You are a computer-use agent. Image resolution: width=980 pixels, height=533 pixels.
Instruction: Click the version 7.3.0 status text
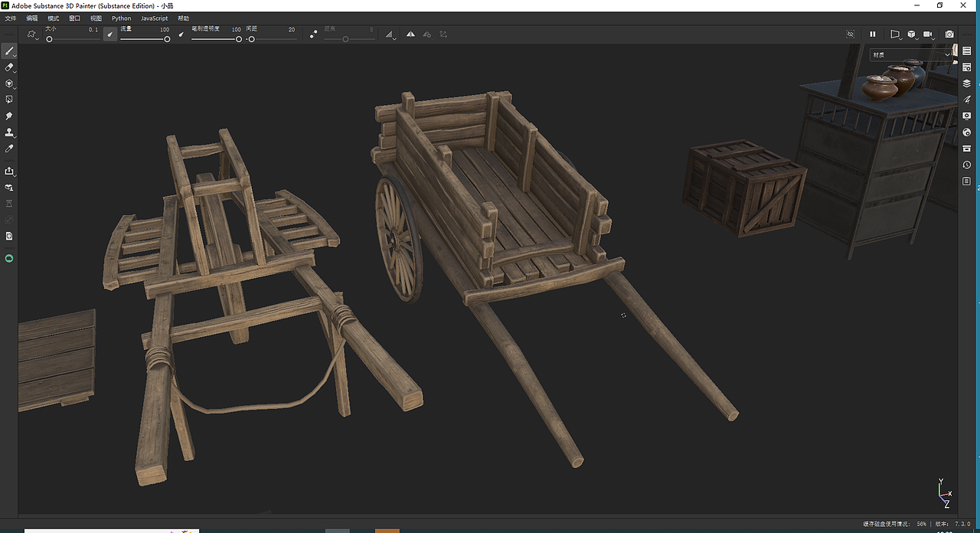pyautogui.click(x=954, y=524)
